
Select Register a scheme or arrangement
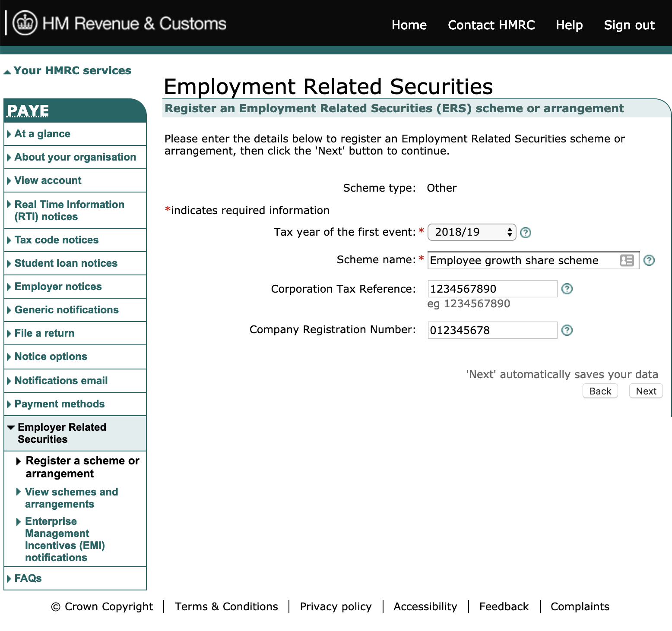[82, 467]
